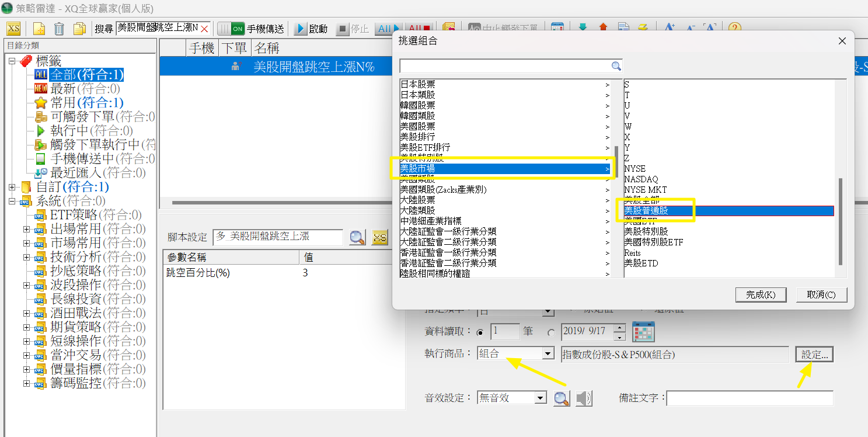Expand the 自訂 tree node
868x437 pixels.
click(12, 187)
